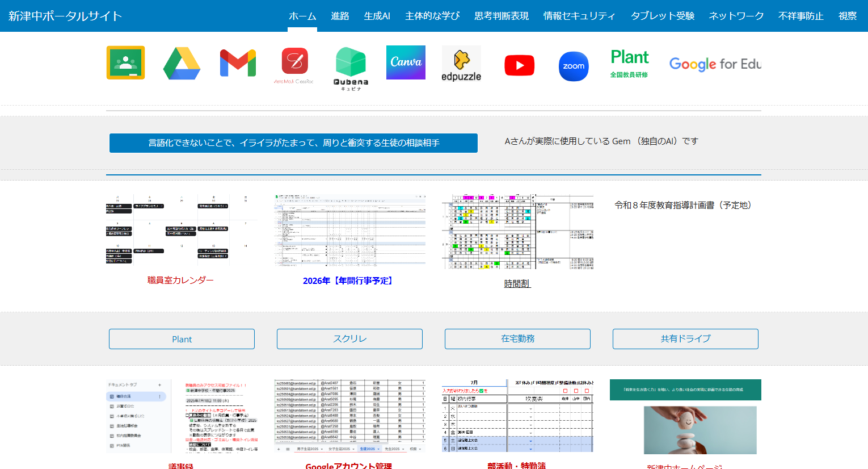This screenshot has width=868, height=469.
Task: Open the Googleアカウント管理 link
Action: coord(349,466)
